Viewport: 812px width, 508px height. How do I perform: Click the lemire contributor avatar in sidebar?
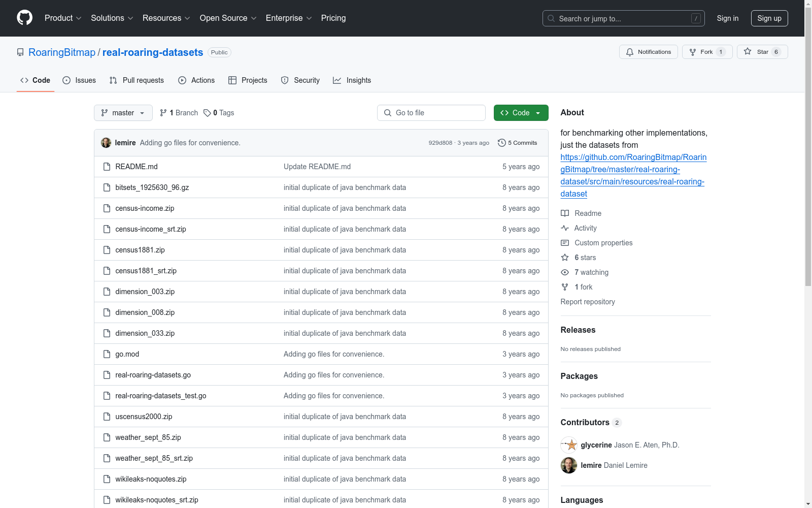[569, 465]
